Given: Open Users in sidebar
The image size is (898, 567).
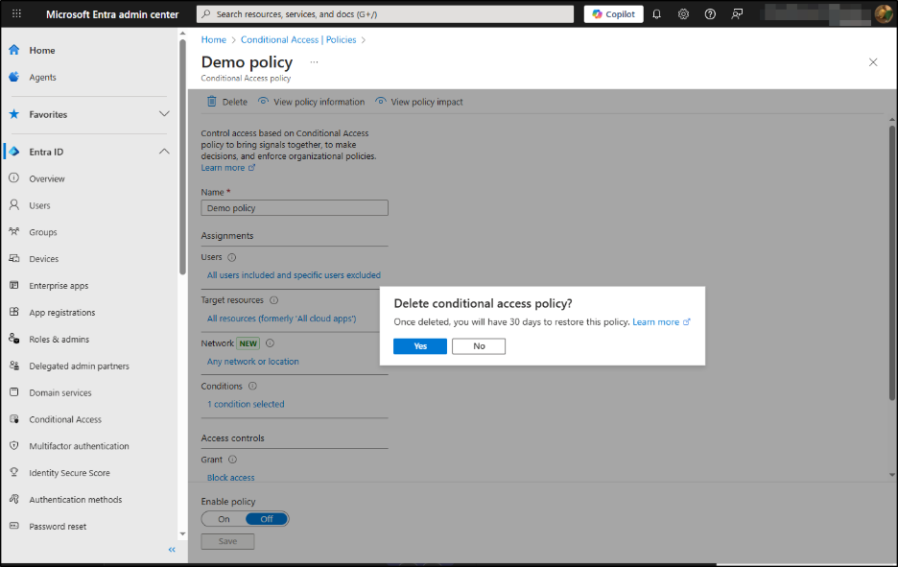Looking at the screenshot, I should 40,205.
